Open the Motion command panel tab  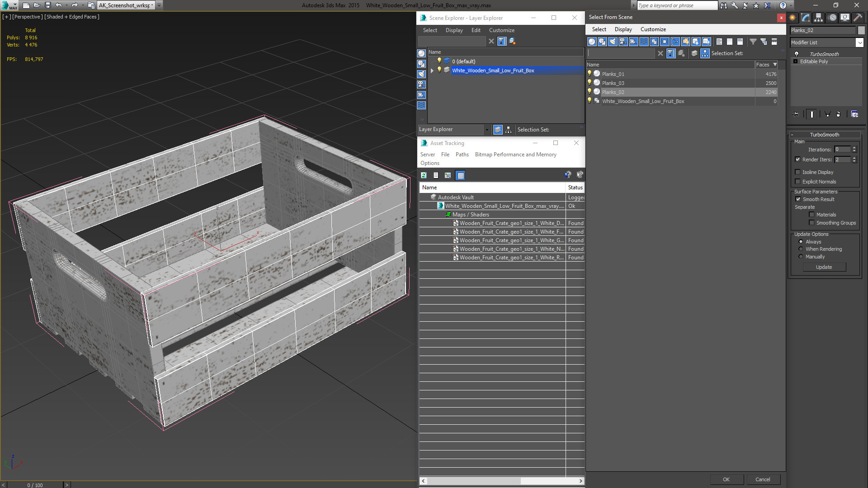click(832, 18)
